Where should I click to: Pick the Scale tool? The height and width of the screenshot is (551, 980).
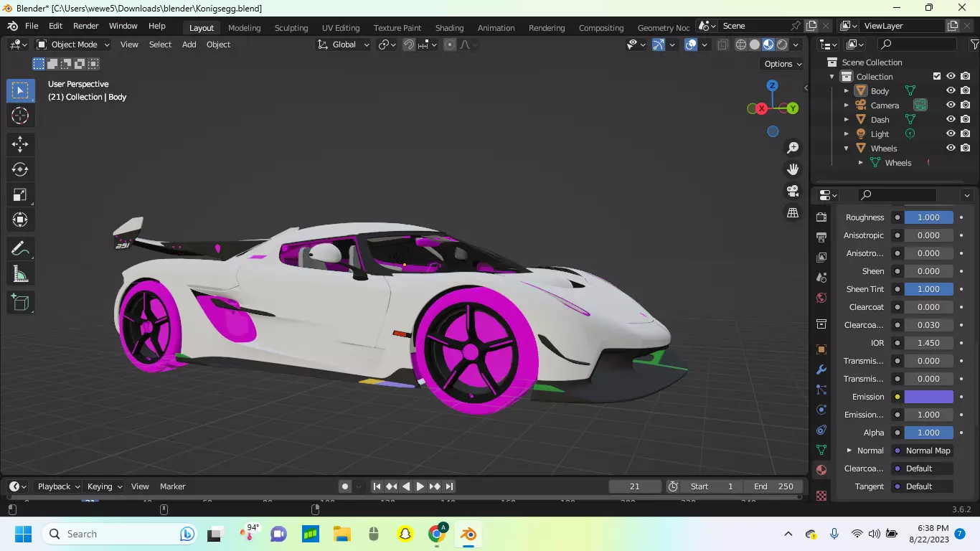[20, 194]
